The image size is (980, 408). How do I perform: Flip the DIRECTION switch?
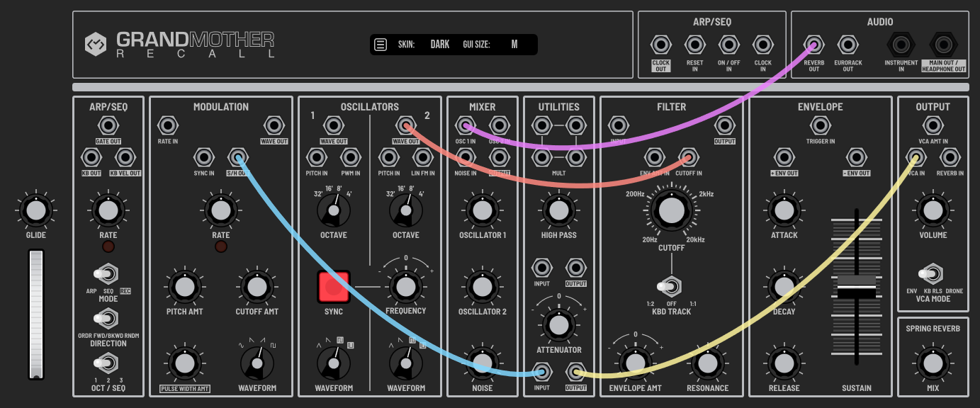108,318
